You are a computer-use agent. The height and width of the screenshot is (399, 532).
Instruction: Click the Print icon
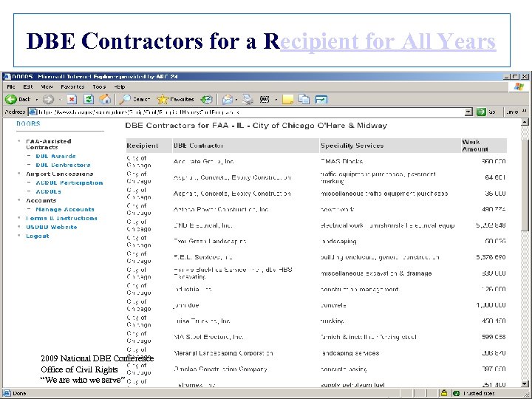[248, 99]
